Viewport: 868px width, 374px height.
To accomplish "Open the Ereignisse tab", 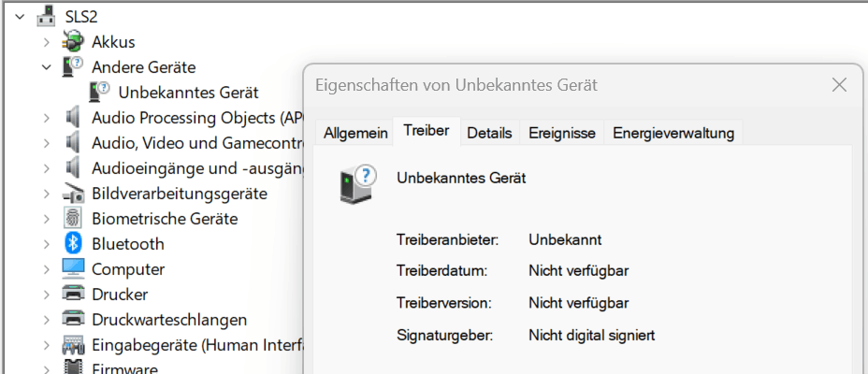I will (x=561, y=133).
